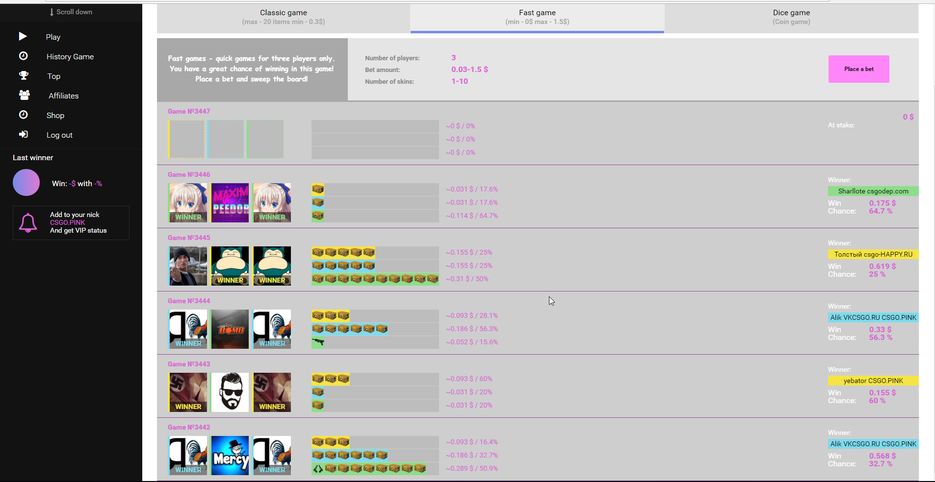Open Affiliates menu entry

pyautogui.click(x=63, y=95)
